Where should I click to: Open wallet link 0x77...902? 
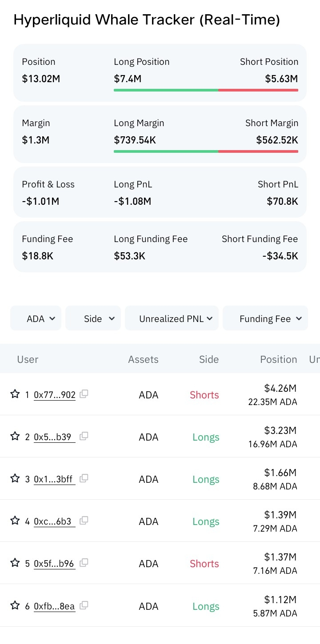click(55, 395)
